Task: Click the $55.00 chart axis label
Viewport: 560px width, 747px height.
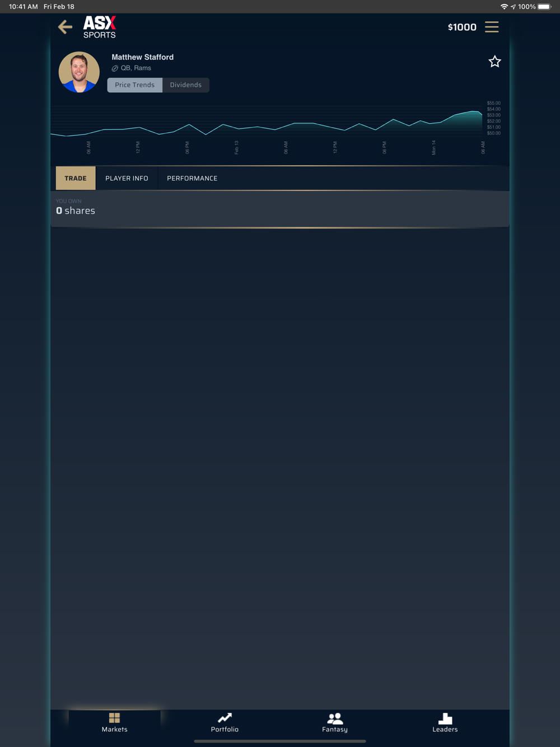Action: tap(493, 103)
